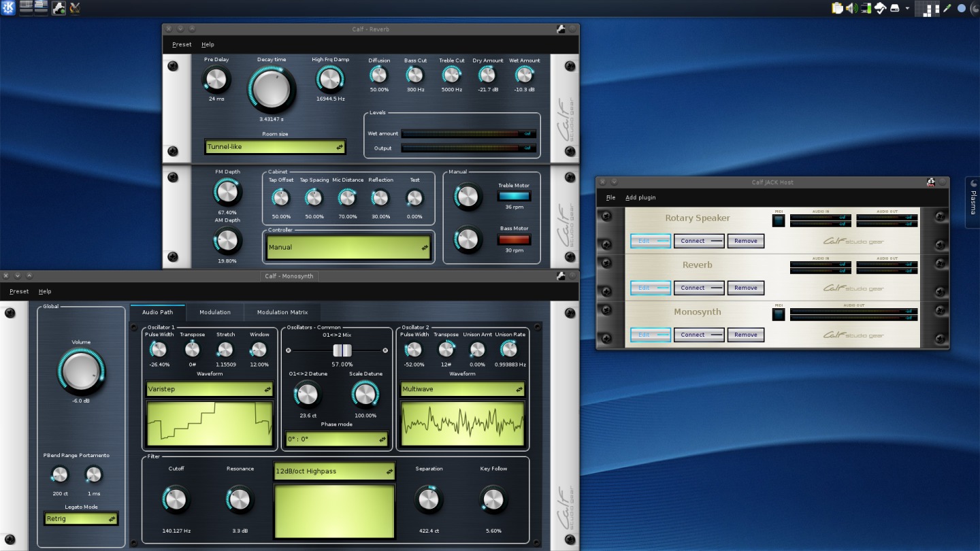Open the KDE application launcher
Screen dimensions: 980x551
click(x=8, y=8)
